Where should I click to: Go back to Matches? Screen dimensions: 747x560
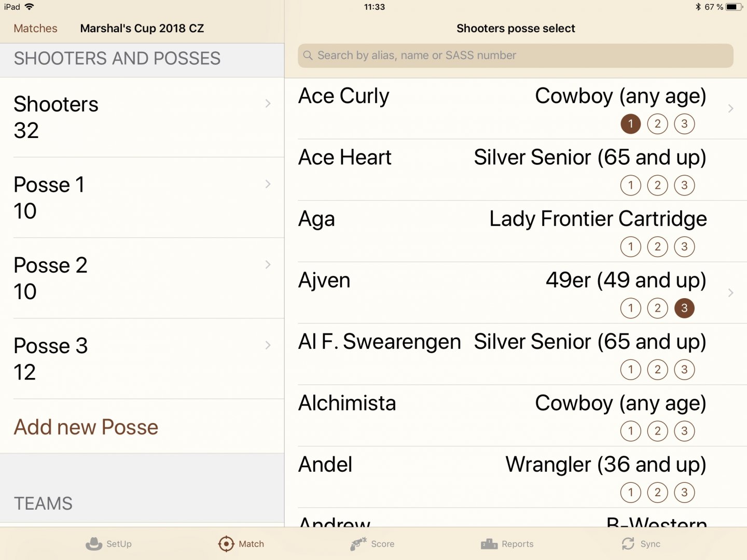(x=35, y=29)
